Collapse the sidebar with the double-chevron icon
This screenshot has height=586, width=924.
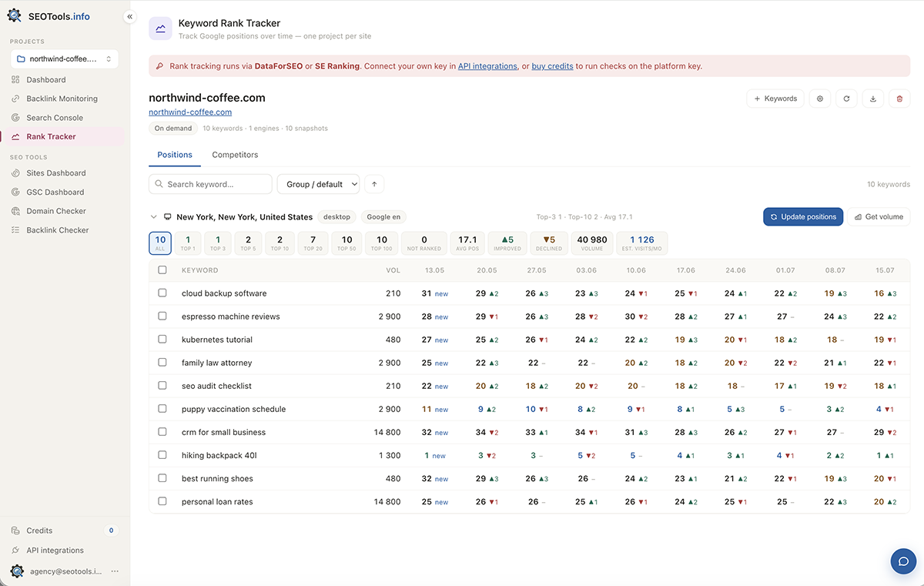click(129, 16)
